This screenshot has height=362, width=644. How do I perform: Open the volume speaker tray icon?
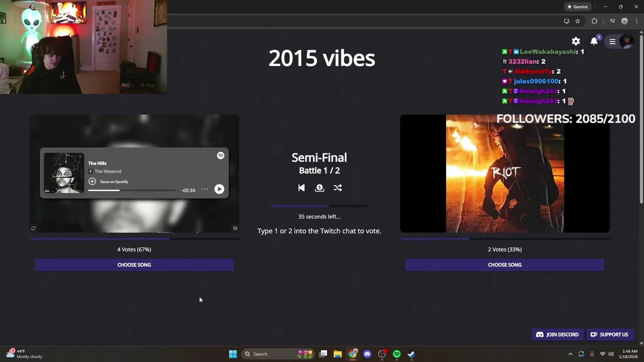[611, 354]
